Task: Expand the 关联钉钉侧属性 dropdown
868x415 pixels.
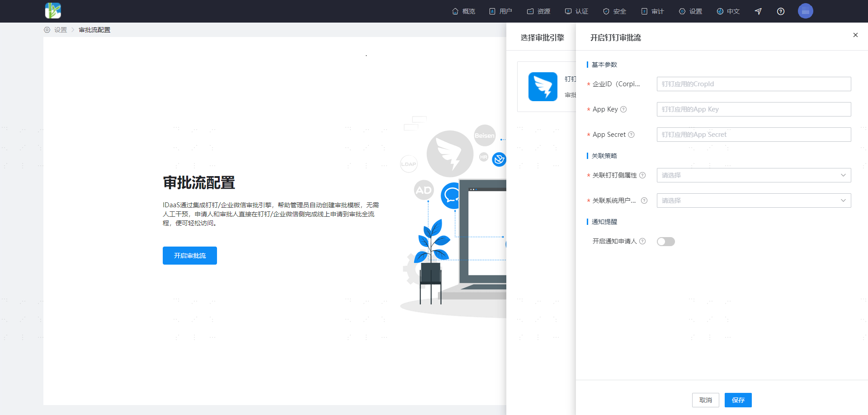Action: pos(754,175)
